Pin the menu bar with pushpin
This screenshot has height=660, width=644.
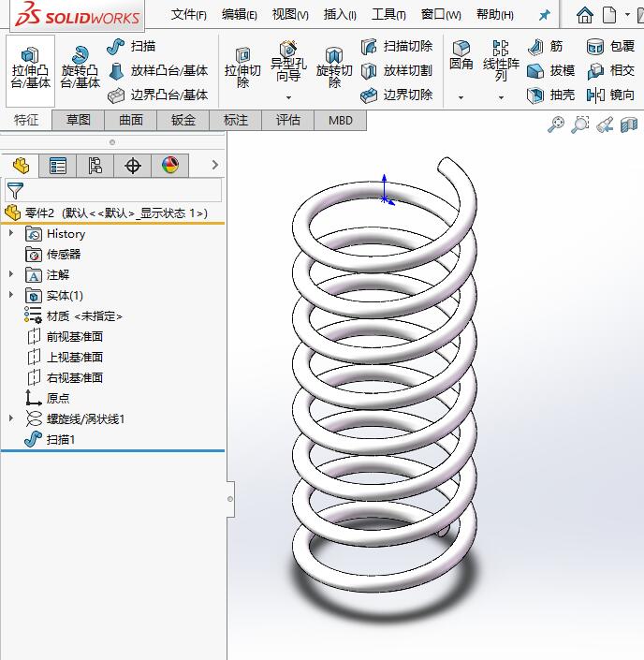coord(544,16)
